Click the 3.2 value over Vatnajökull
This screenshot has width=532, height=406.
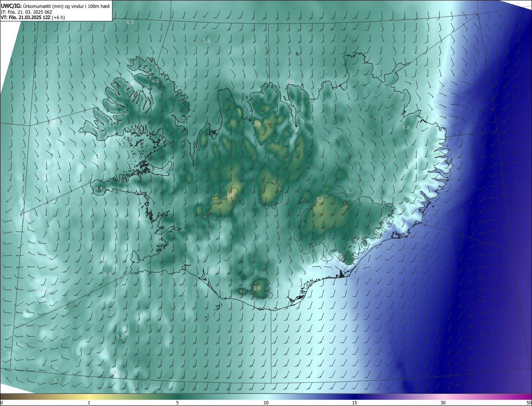click(320, 200)
